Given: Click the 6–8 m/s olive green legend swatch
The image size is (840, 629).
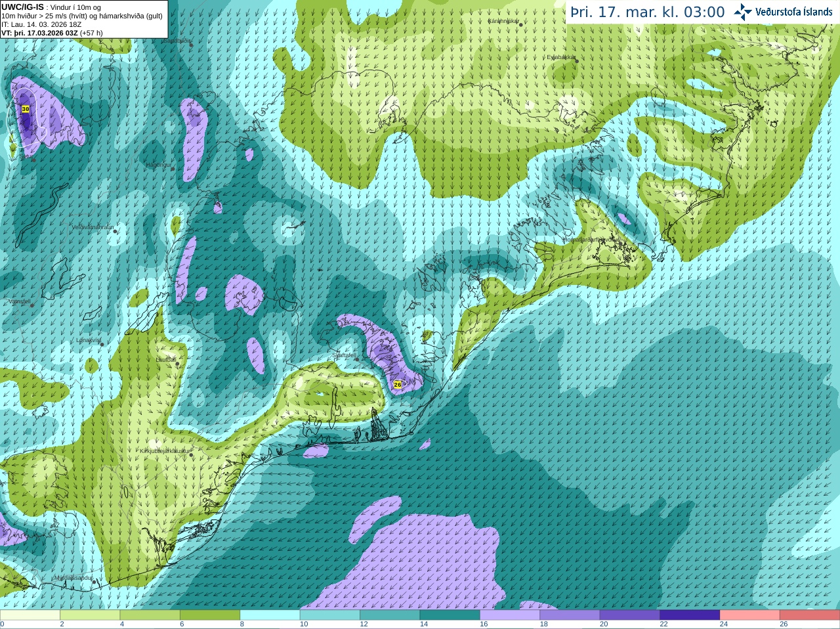Looking at the screenshot, I should tap(210, 615).
